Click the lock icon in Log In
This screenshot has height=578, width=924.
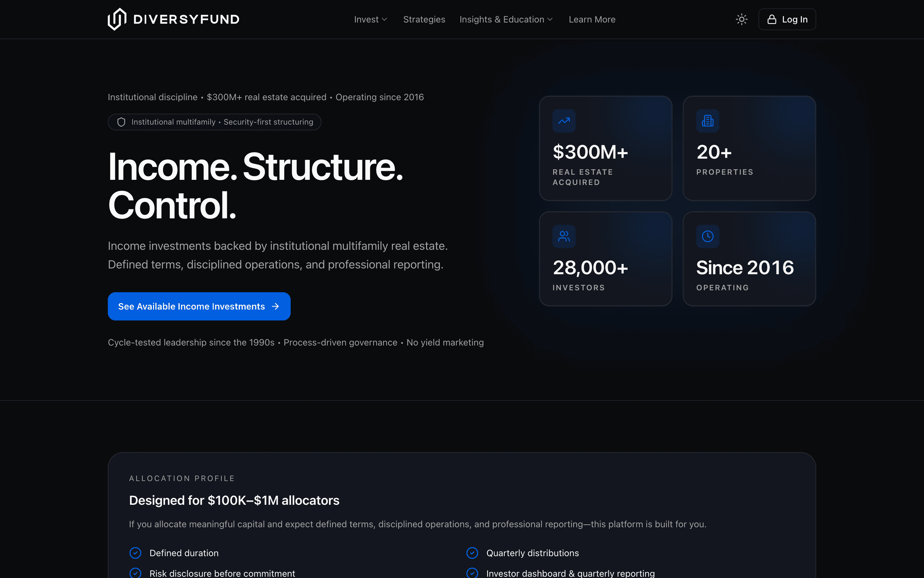pos(772,20)
